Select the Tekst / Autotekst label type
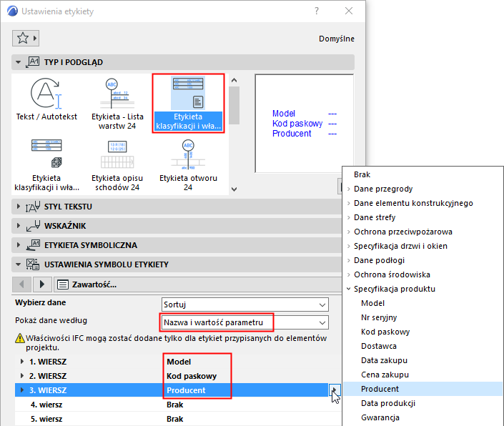This screenshot has width=504, height=426. (46, 99)
